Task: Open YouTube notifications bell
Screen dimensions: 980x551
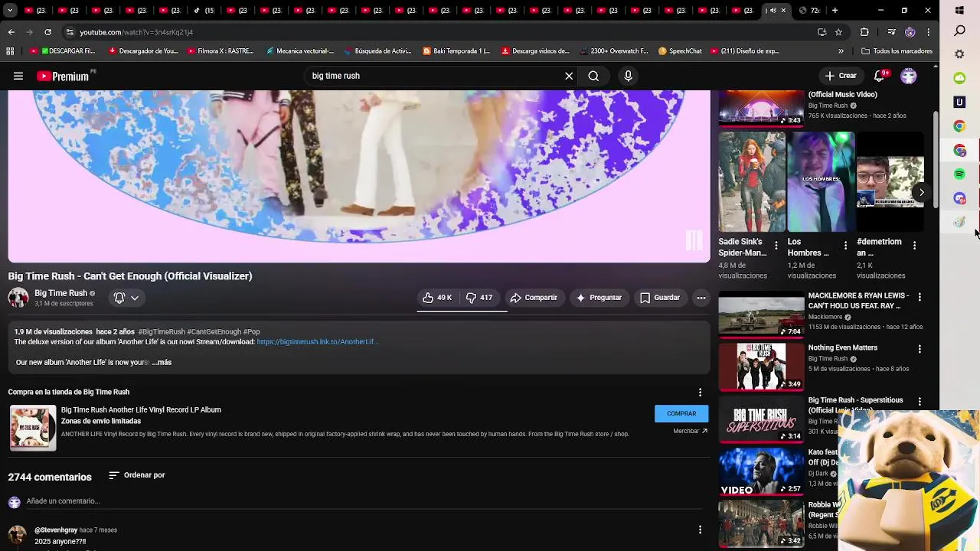Action: click(x=880, y=76)
